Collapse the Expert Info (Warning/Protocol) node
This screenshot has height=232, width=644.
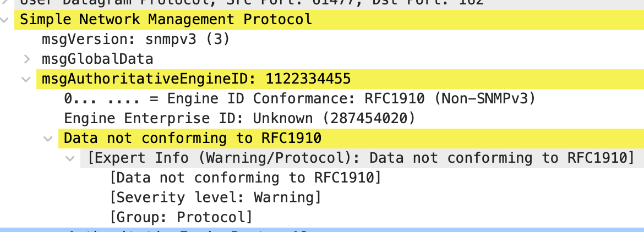pyautogui.click(x=70, y=158)
